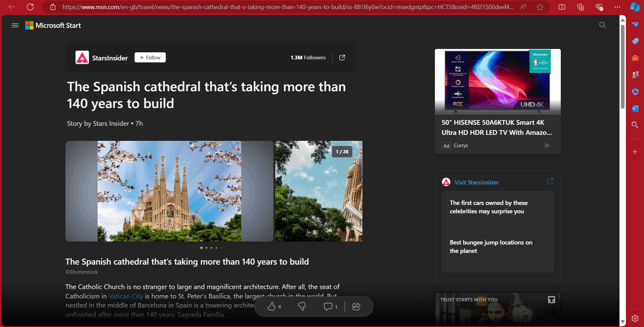This screenshot has width=644, height=327.
Task: Click the '1.3M Followers' count text
Action: click(308, 58)
